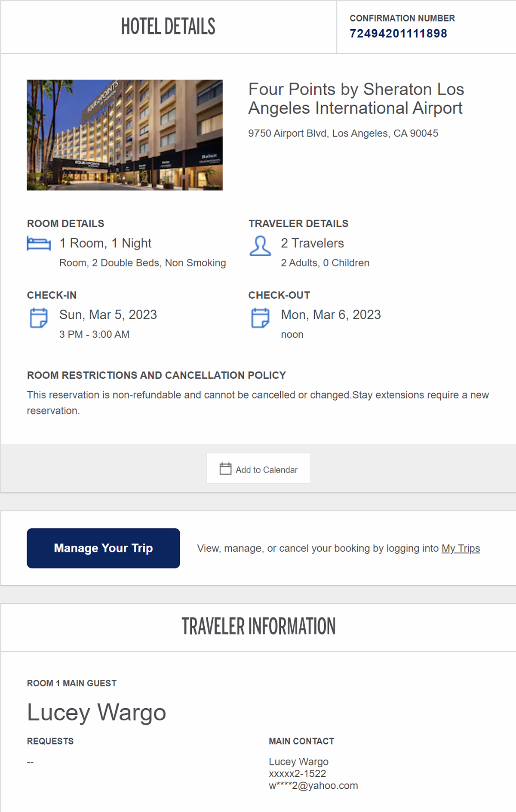Select the confirmation number 72494201111898
The height and width of the screenshot is (812, 516).
398,34
